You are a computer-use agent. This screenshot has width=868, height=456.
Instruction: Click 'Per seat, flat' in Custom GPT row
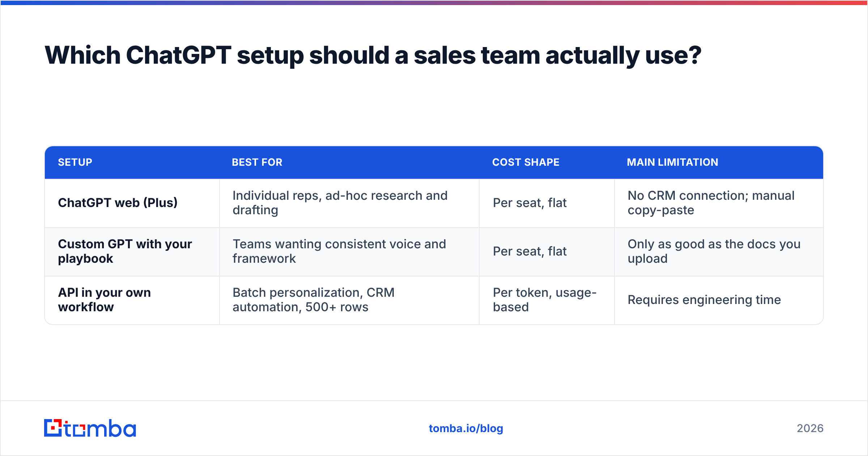[530, 251]
